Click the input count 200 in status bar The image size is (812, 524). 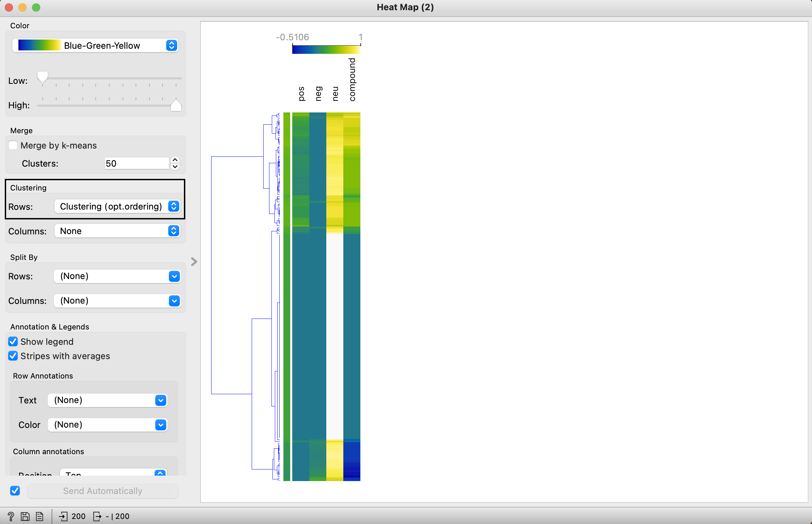tap(78, 517)
